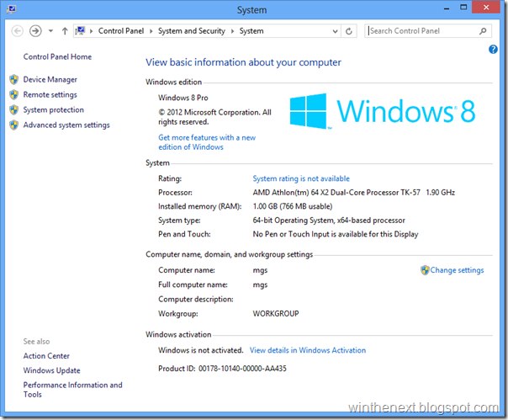Open Help with the blue question mark

[x=493, y=50]
